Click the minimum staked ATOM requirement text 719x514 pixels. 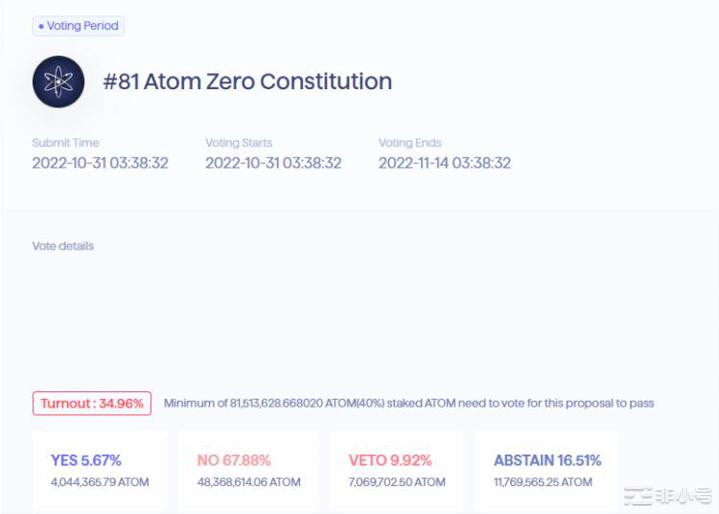[408, 404]
